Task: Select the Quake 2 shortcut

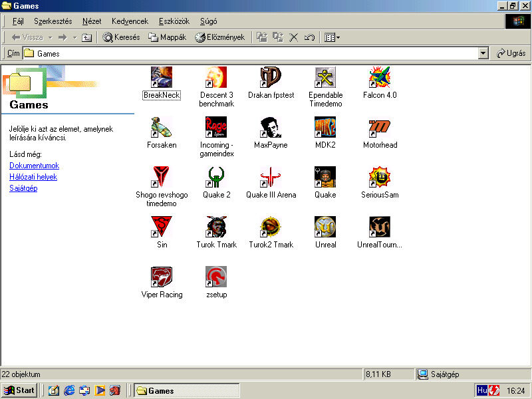Action: 216,177
